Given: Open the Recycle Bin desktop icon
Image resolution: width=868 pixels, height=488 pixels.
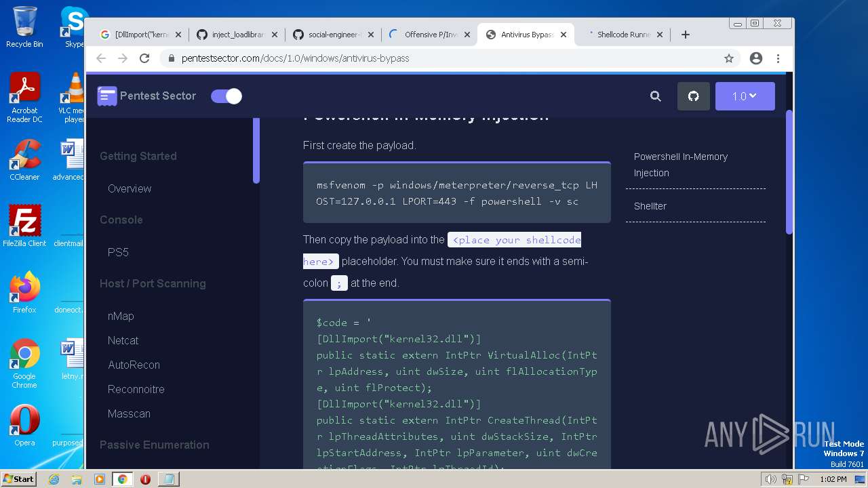Looking at the screenshot, I should pos(24,28).
